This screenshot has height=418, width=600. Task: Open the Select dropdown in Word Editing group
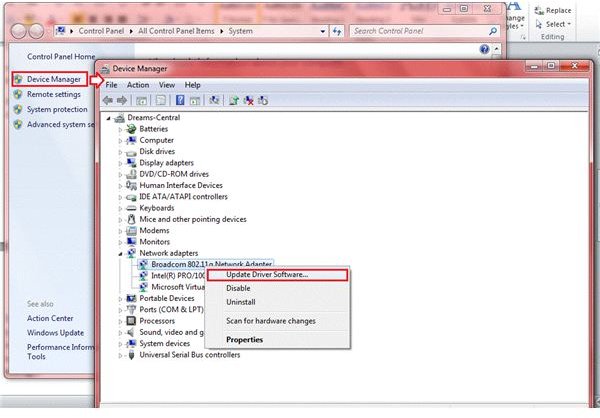point(554,24)
